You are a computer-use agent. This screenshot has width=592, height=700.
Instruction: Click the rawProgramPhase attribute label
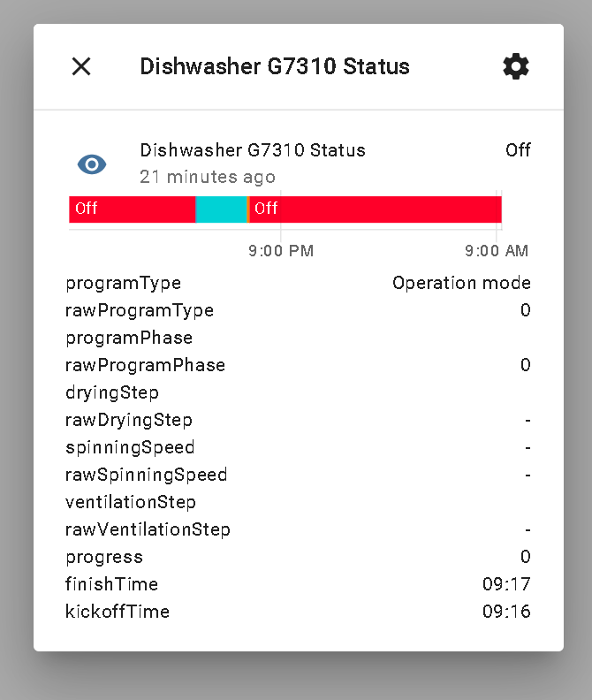[x=145, y=365]
